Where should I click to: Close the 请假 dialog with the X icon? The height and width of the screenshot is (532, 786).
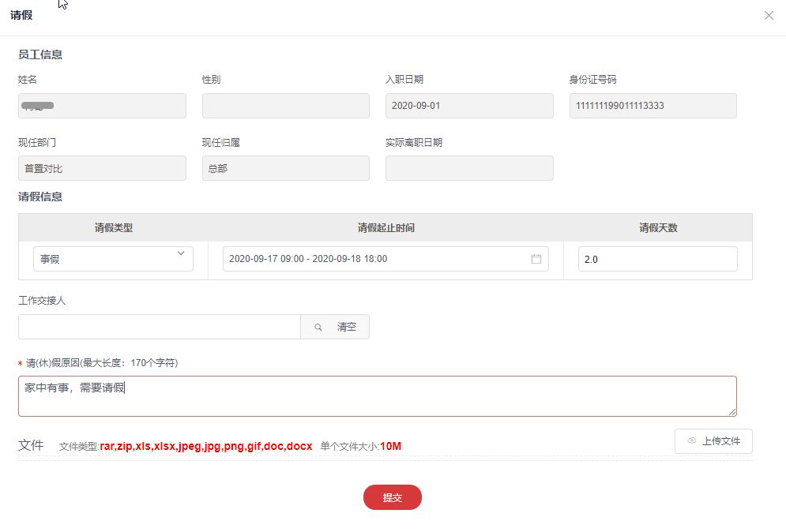pos(769,16)
